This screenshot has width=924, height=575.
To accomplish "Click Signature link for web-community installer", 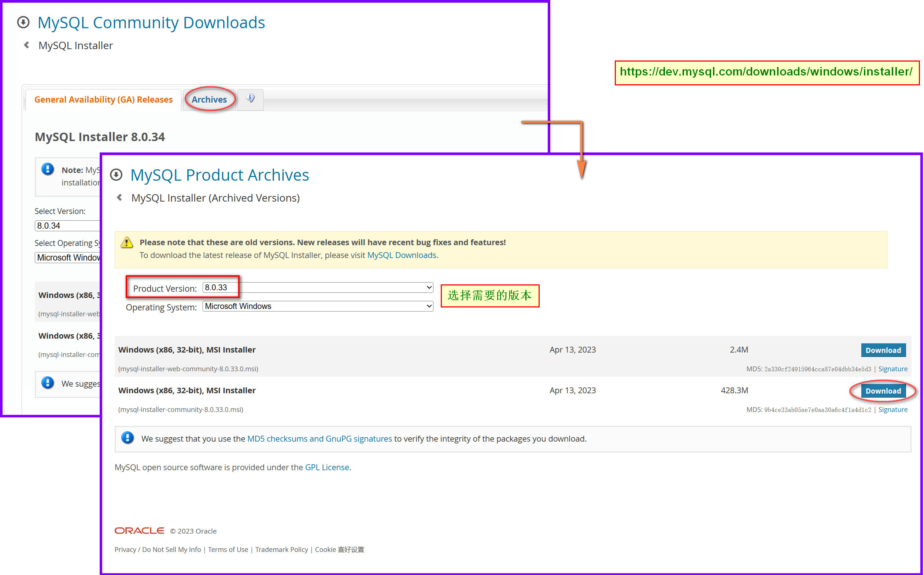I will click(892, 369).
